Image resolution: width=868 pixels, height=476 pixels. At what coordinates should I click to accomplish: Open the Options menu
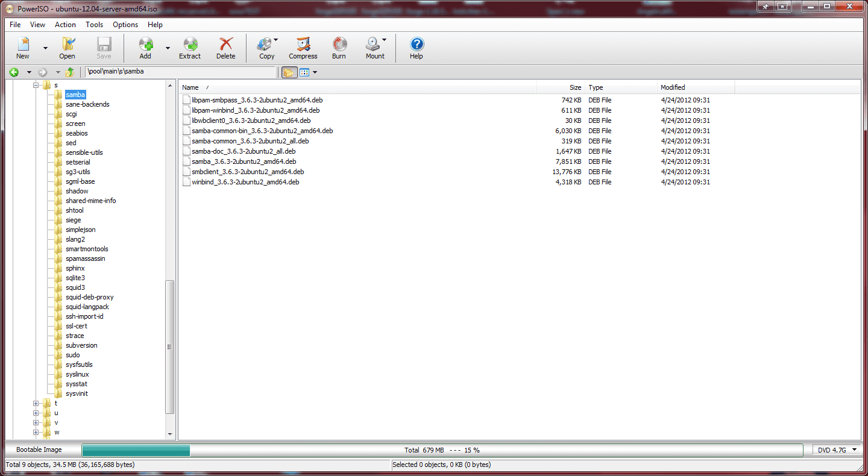pos(125,25)
